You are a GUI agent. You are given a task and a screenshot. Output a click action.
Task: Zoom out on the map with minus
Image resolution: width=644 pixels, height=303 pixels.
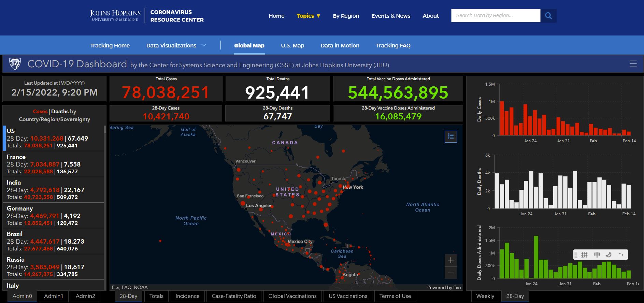pyautogui.click(x=451, y=273)
